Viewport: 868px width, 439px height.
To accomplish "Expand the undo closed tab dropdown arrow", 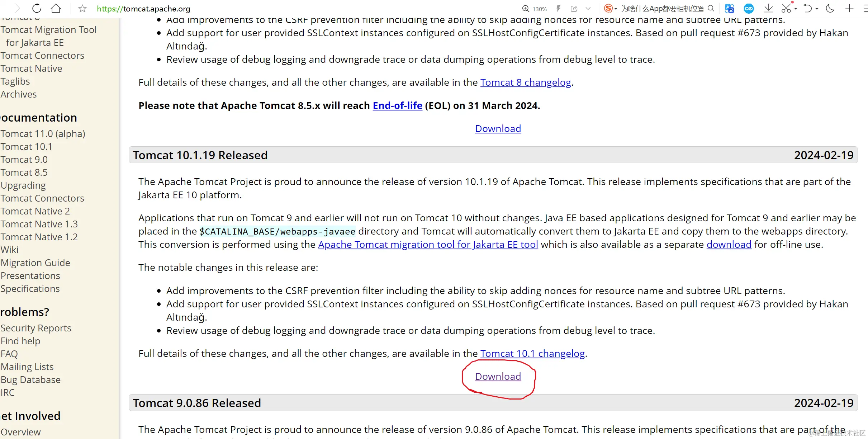I will pos(817,9).
